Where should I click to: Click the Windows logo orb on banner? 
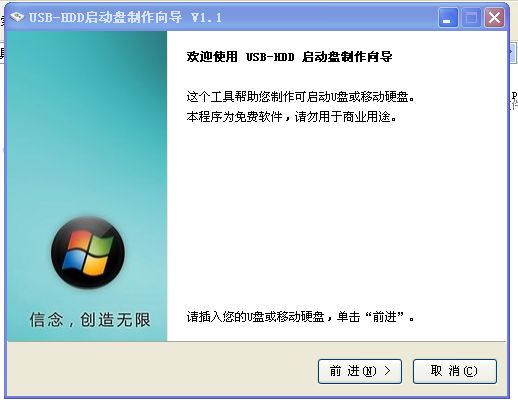point(88,252)
